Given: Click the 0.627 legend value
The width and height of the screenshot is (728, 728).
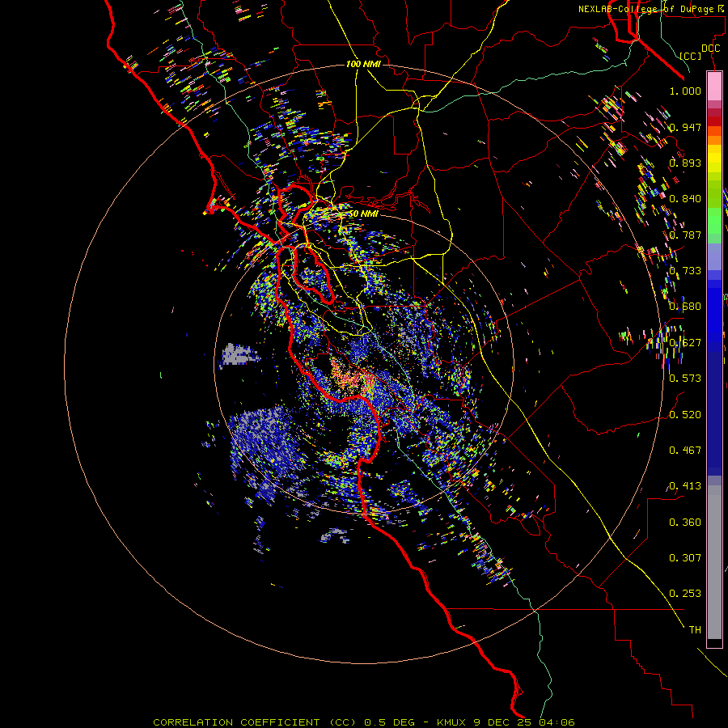Looking at the screenshot, I should coord(685,343).
